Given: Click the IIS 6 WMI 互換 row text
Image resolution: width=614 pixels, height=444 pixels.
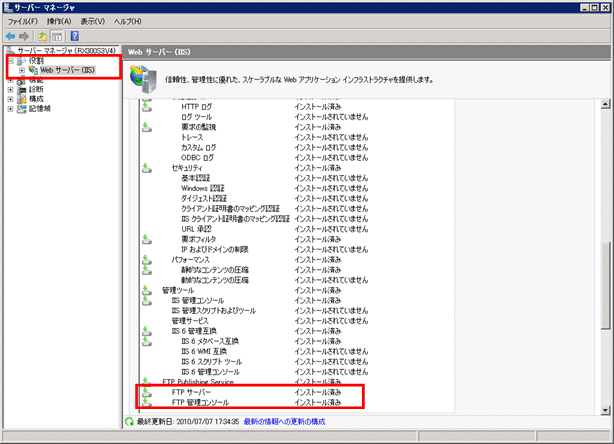Looking at the screenshot, I should (x=204, y=351).
